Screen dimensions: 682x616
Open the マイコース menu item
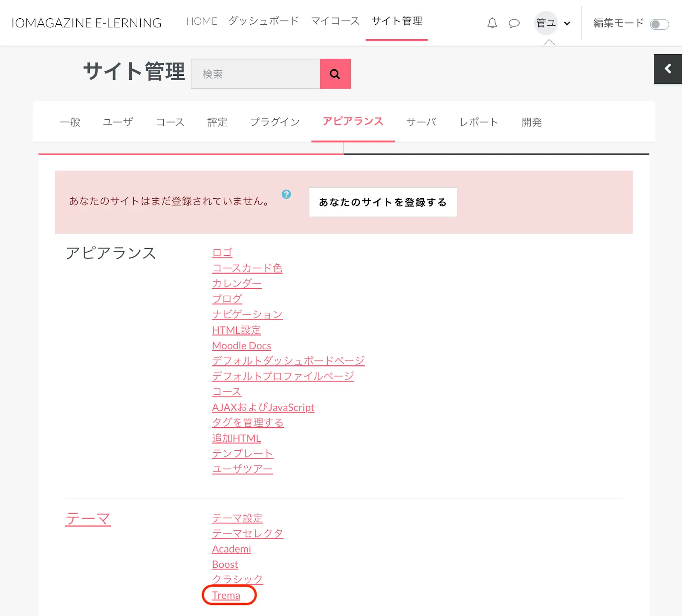[335, 21]
